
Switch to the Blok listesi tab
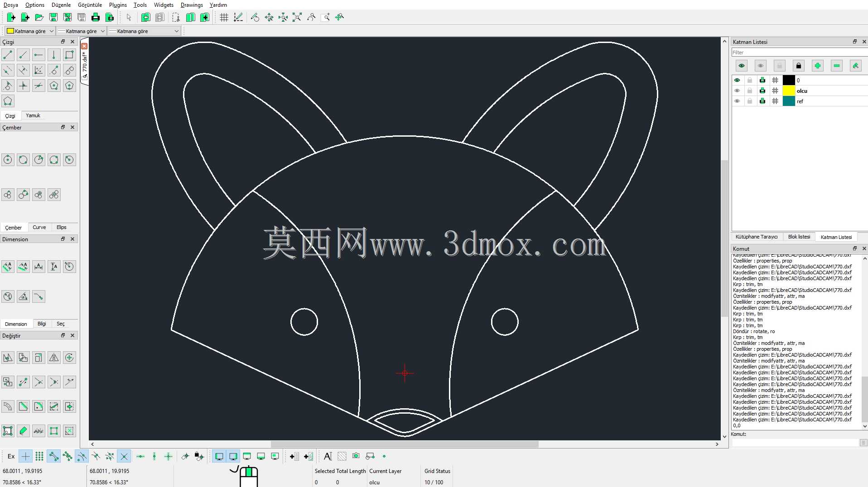[799, 237]
